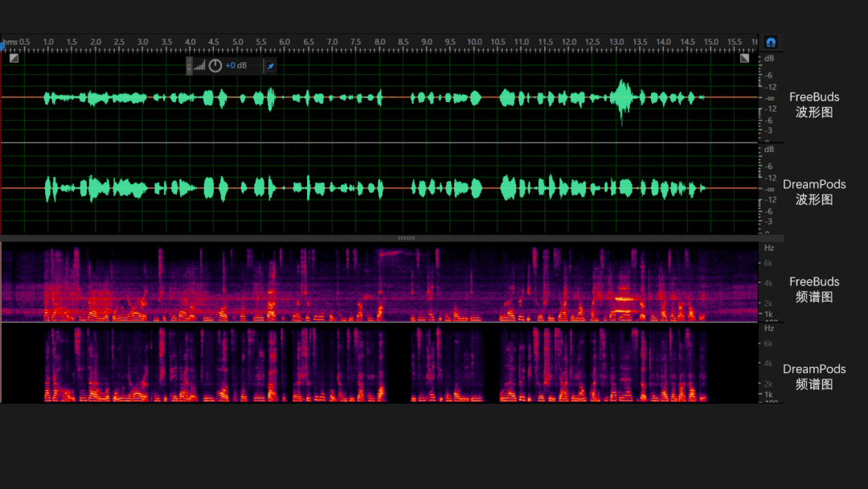Pin the gain HUD with the pushpin icon
This screenshot has height=489, width=868.
270,66
